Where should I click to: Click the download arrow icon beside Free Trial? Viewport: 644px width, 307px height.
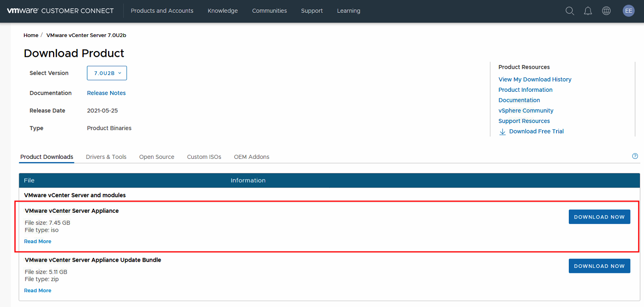(x=502, y=132)
